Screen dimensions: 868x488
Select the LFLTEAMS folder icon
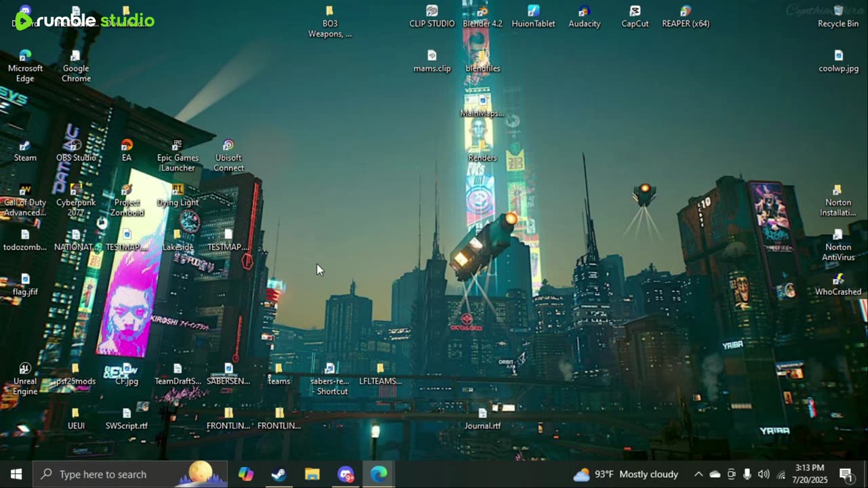pos(381,374)
